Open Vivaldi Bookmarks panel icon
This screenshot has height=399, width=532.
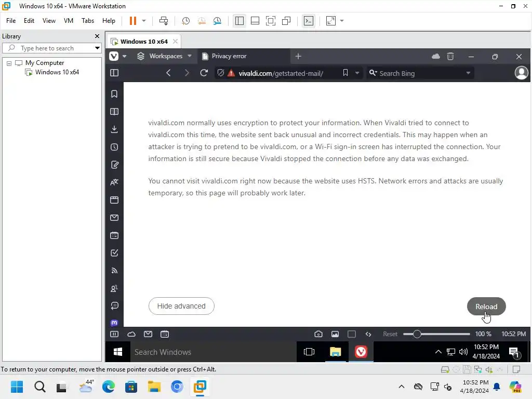point(114,94)
